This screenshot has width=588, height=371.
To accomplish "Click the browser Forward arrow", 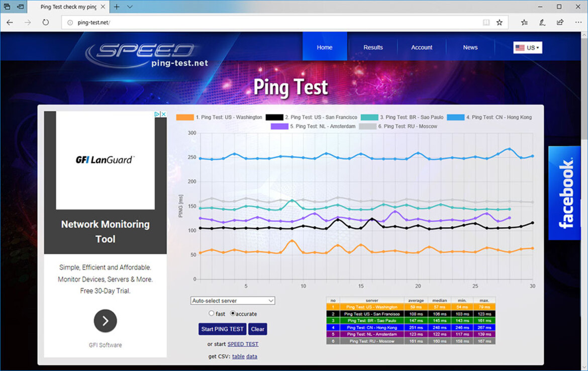I will coord(28,23).
